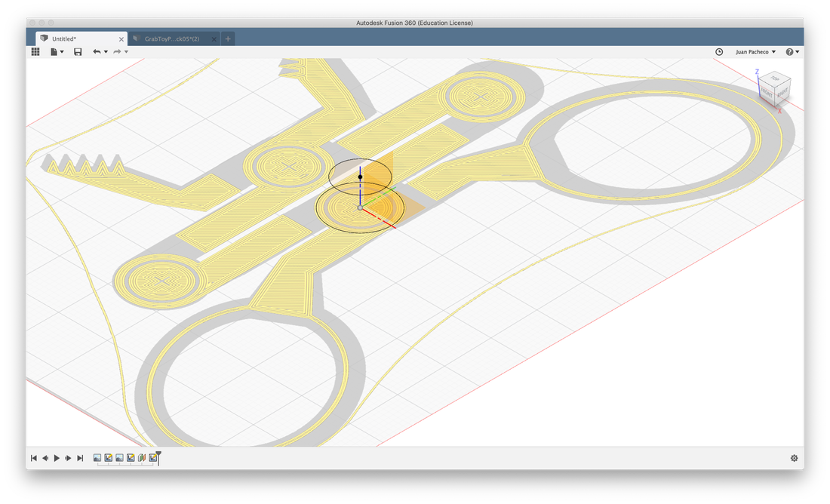The width and height of the screenshot is (830, 504).
Task: Open the Help question mark menu
Action: click(x=792, y=52)
